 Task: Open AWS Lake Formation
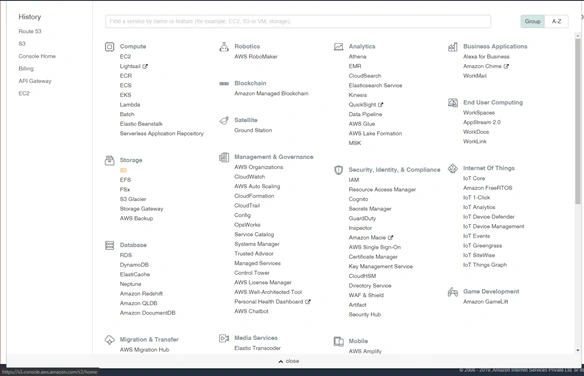[x=375, y=134]
